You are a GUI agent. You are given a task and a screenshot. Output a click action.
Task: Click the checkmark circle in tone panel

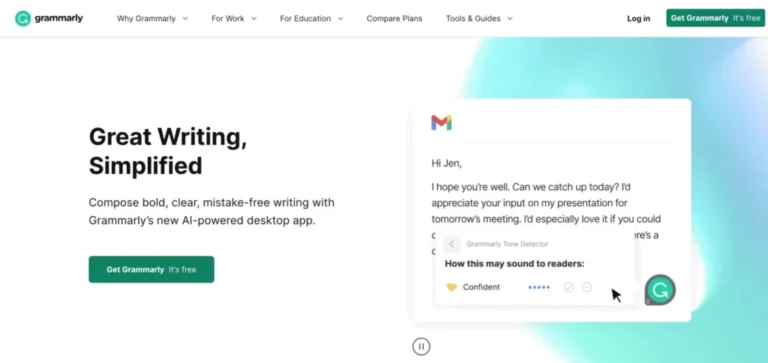569,288
